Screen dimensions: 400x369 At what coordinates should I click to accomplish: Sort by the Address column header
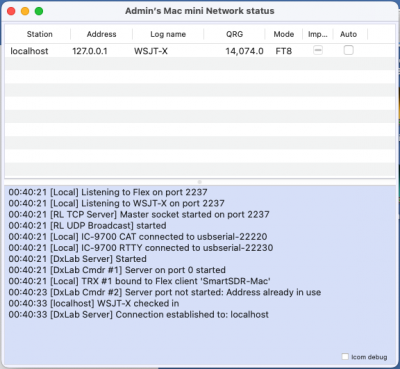pyautogui.click(x=101, y=34)
